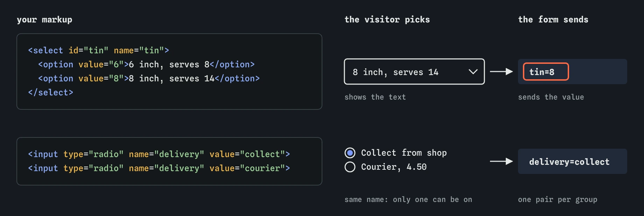Click the arrow pointing to delivery=collect
Screen dimensions: 644x216
click(x=501, y=161)
